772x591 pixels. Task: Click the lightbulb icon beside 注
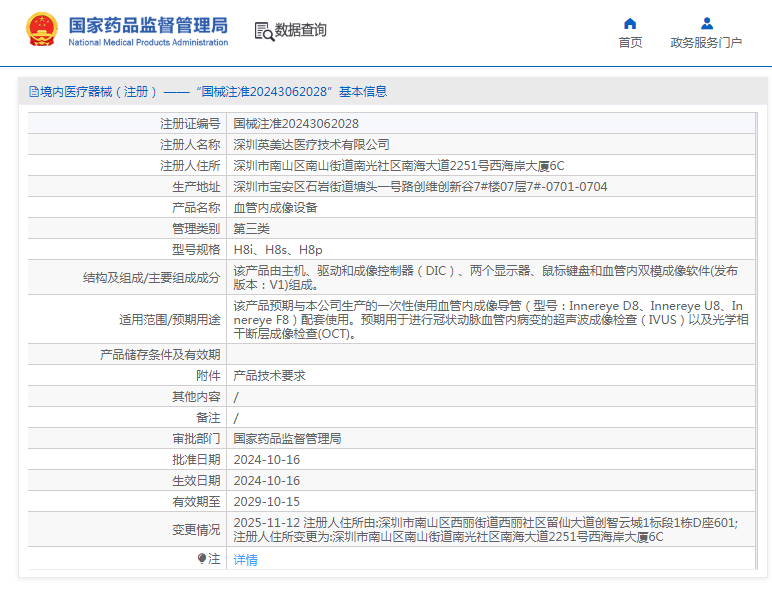(x=202, y=559)
